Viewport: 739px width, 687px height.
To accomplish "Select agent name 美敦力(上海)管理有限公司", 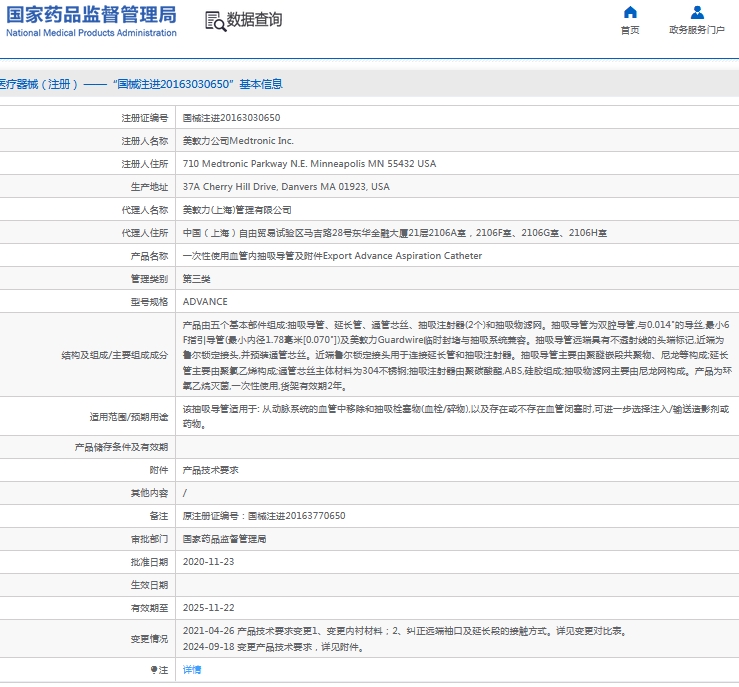I will [237, 210].
